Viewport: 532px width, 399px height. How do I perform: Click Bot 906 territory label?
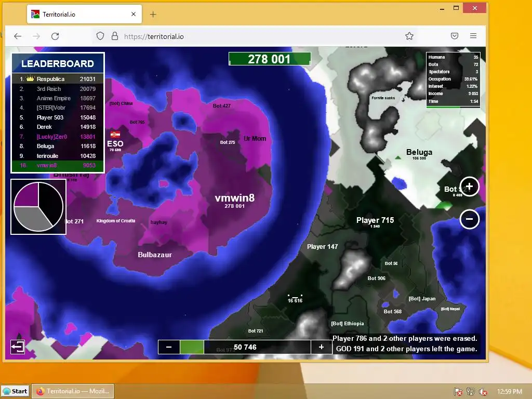(377, 278)
